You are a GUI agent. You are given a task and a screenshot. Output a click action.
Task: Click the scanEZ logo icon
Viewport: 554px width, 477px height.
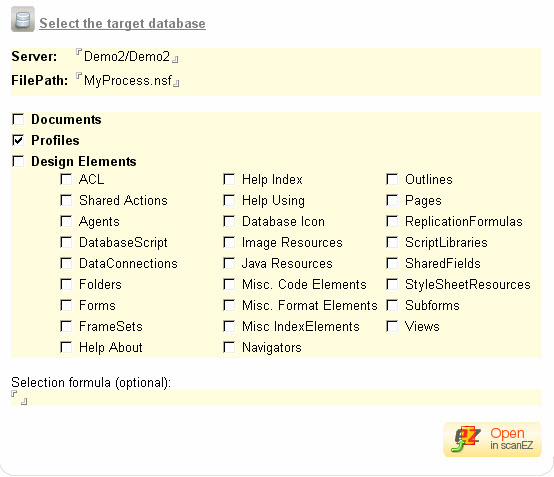point(465,439)
